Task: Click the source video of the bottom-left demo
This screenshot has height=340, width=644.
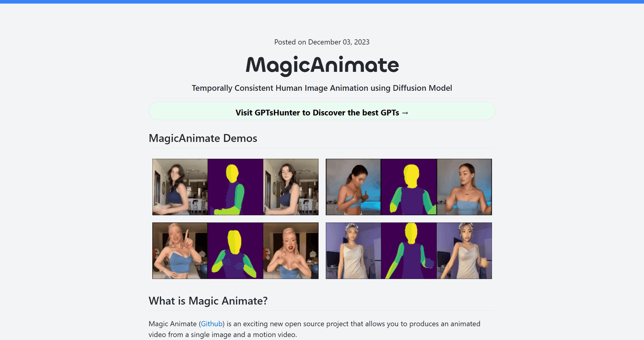Action: tap(179, 251)
